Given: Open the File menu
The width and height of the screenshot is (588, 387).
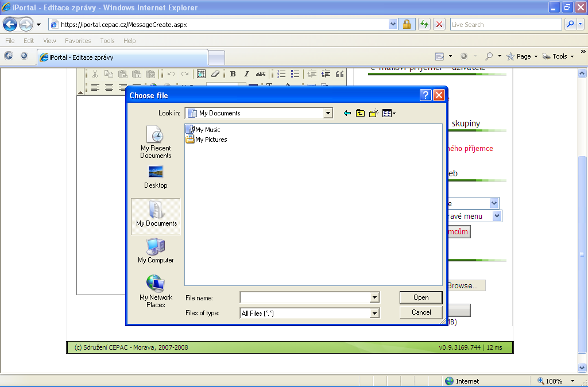Looking at the screenshot, I should [10, 41].
